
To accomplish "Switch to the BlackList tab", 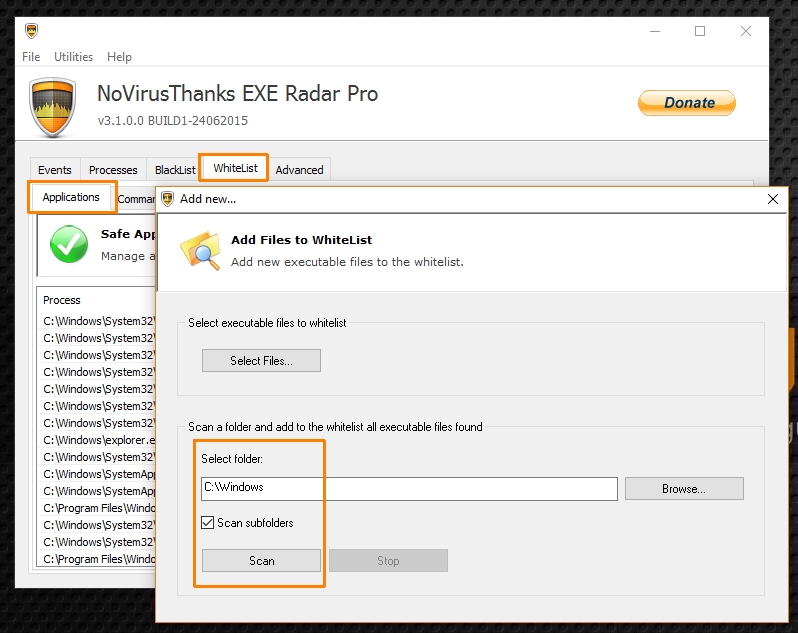I will click(x=175, y=170).
